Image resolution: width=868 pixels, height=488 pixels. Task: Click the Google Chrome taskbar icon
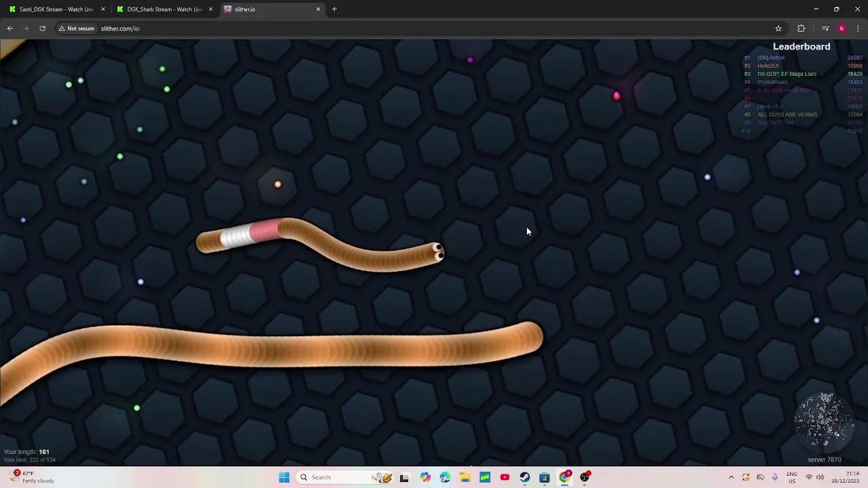(x=565, y=477)
